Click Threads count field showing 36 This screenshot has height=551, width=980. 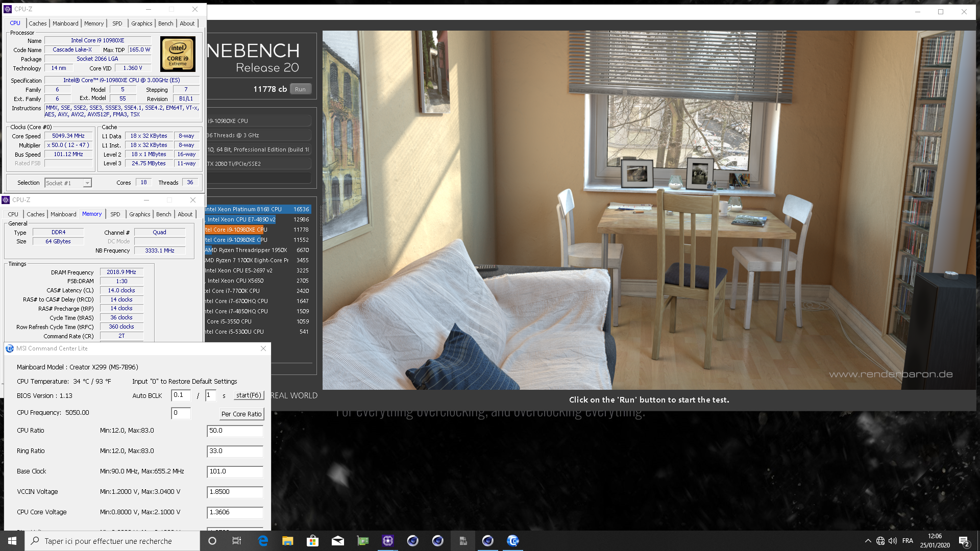190,183
